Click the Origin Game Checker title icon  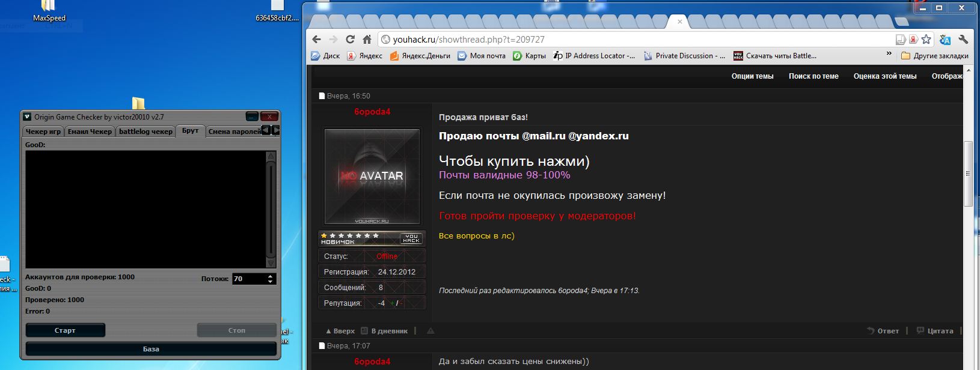28,117
